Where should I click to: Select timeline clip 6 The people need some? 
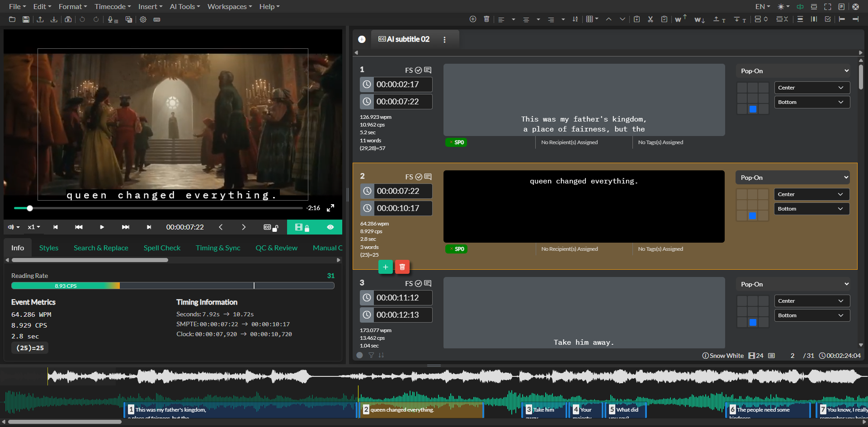tap(769, 410)
